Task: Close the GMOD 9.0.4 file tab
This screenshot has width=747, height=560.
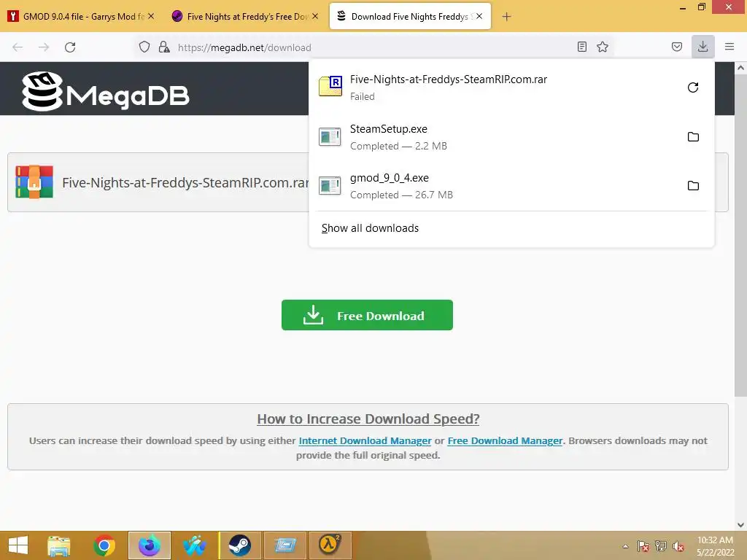Action: [x=151, y=16]
